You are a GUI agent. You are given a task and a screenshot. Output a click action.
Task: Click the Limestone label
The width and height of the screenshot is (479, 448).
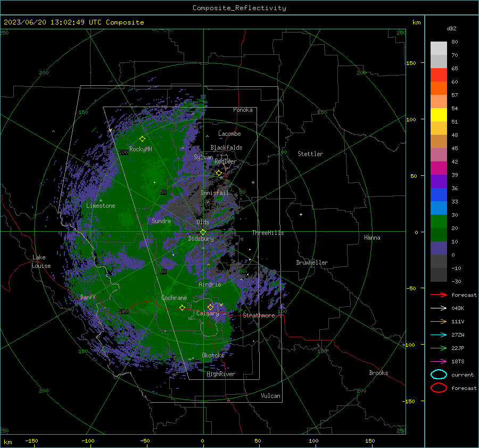click(101, 206)
